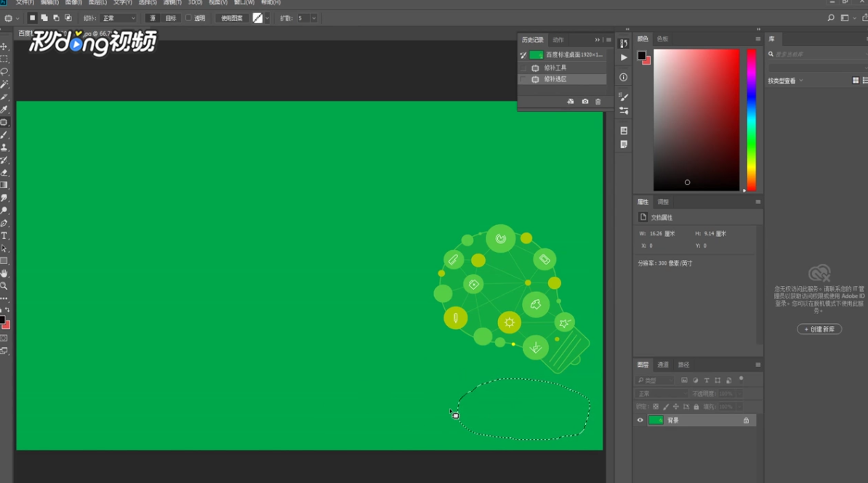Select the Move tool in the toolbox

tap(4, 46)
